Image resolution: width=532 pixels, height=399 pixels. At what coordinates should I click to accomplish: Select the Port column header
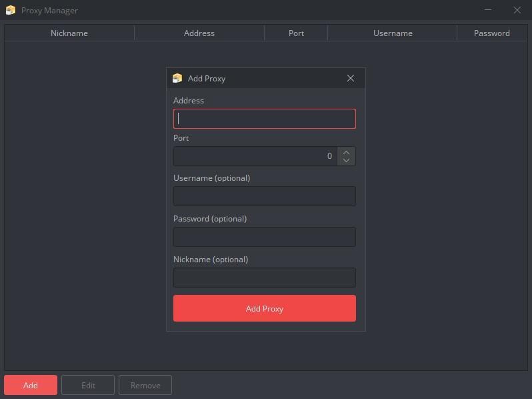(x=296, y=33)
